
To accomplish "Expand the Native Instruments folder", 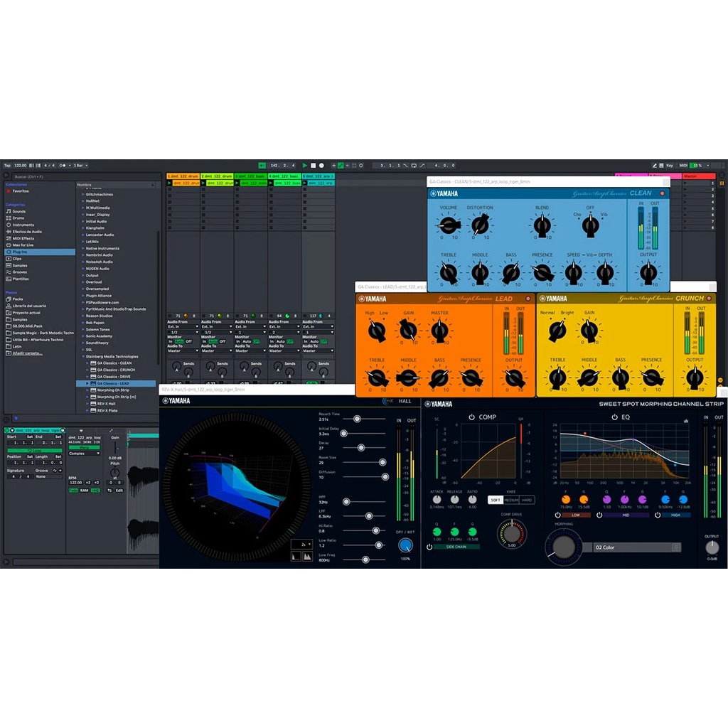I will [x=83, y=248].
